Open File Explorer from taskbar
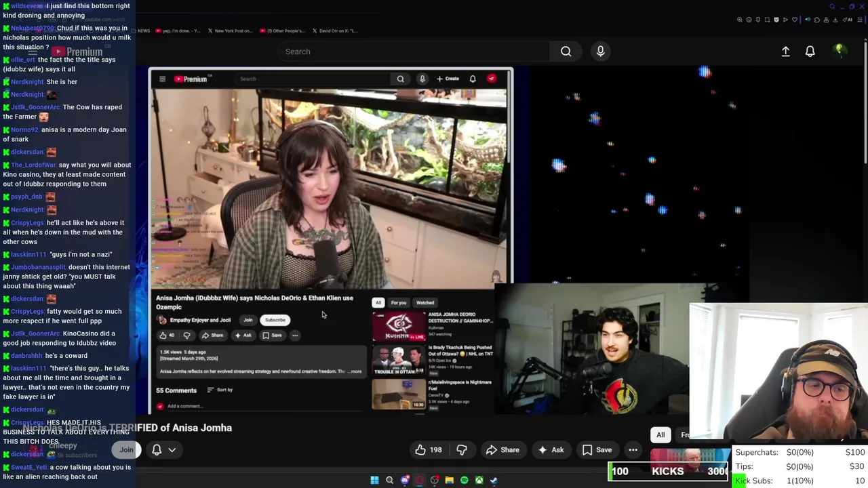The width and height of the screenshot is (868, 488). [449, 480]
